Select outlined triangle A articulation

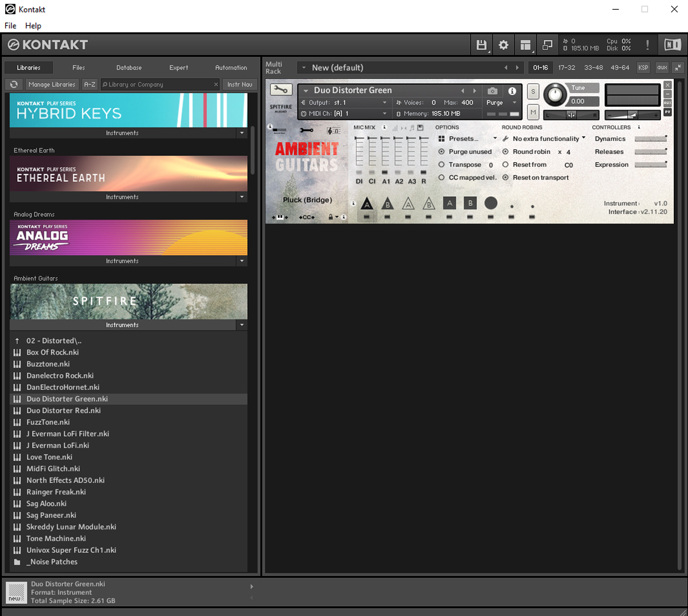pyautogui.click(x=408, y=203)
